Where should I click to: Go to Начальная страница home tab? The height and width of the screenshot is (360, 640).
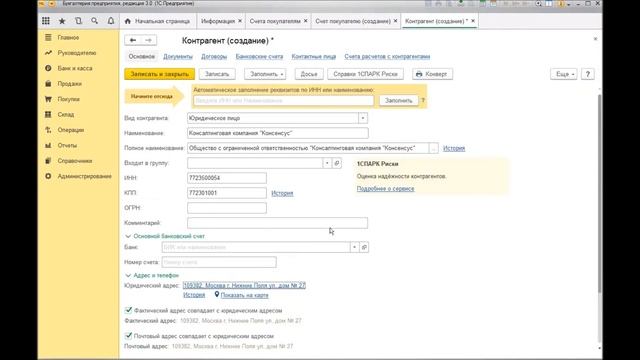click(158, 21)
